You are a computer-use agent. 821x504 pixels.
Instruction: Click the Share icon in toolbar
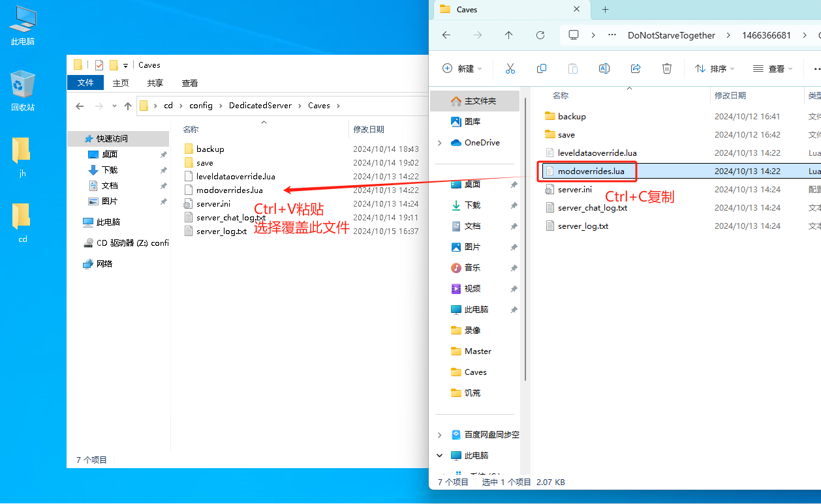pos(636,68)
